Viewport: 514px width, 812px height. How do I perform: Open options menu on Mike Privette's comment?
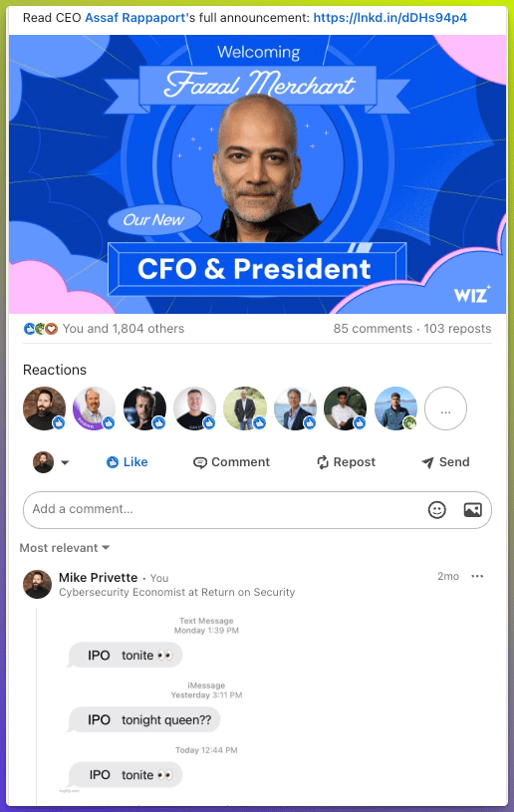pyautogui.click(x=477, y=577)
